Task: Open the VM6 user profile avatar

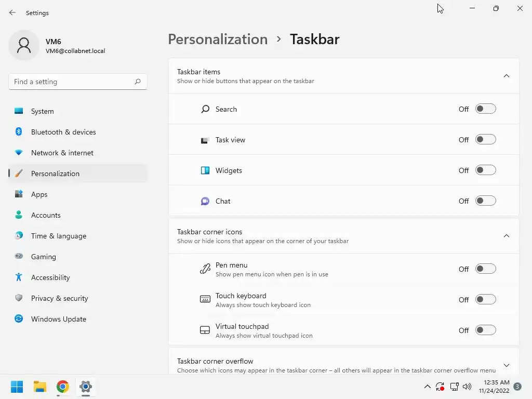Action: tap(24, 46)
